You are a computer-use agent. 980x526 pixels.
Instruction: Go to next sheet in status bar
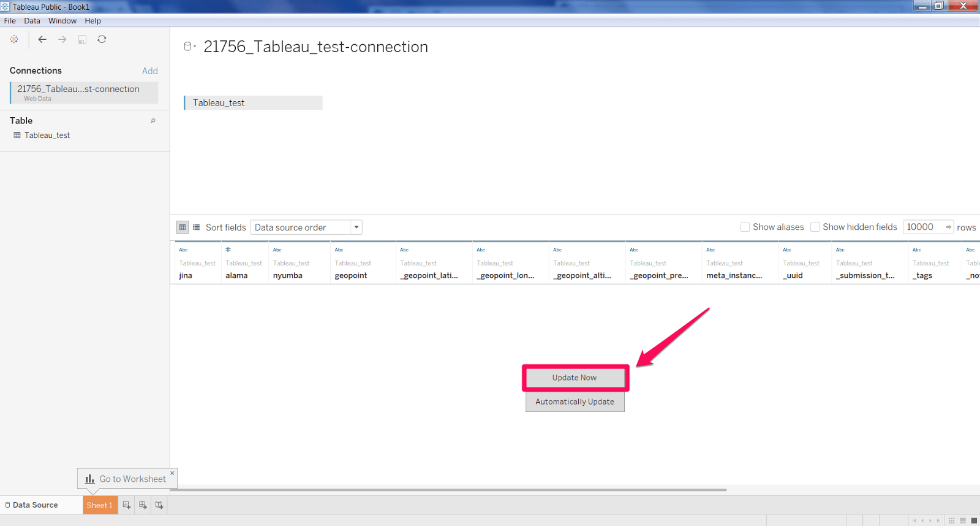tap(930, 520)
